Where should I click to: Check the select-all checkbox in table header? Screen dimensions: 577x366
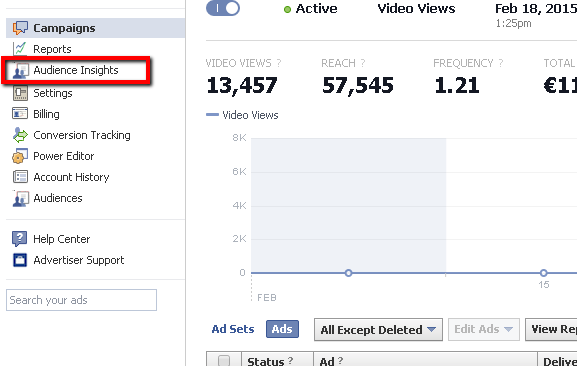point(224,360)
